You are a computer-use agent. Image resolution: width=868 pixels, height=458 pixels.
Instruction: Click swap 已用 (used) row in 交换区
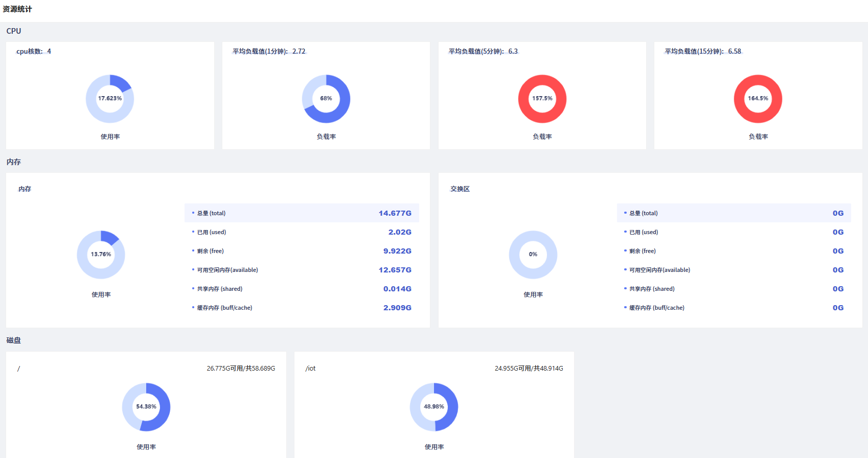(x=734, y=232)
